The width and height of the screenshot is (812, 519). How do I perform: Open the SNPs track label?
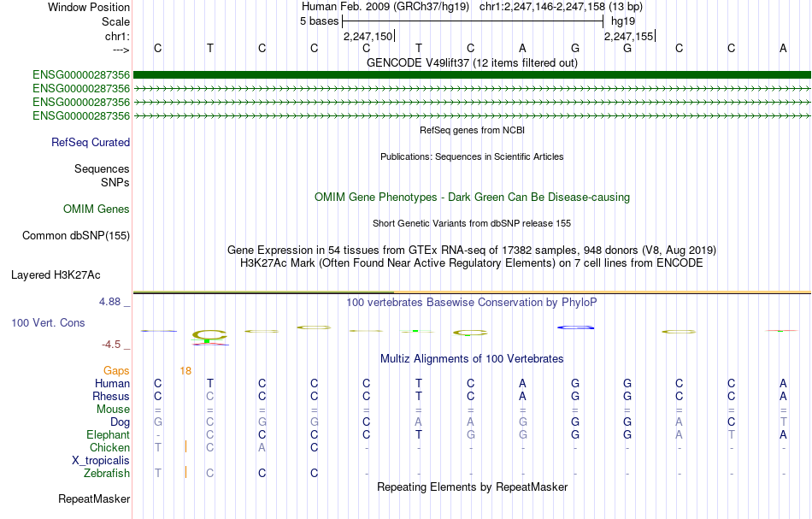tap(115, 182)
